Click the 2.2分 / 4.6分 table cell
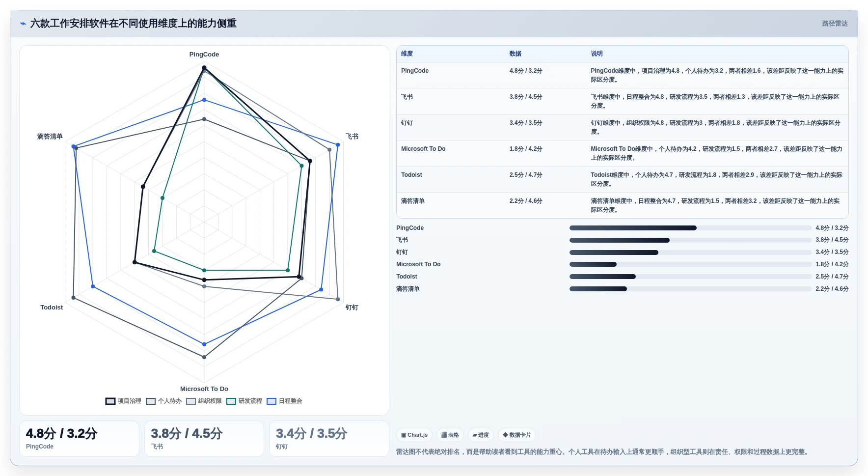The width and height of the screenshot is (868, 476). (x=526, y=201)
